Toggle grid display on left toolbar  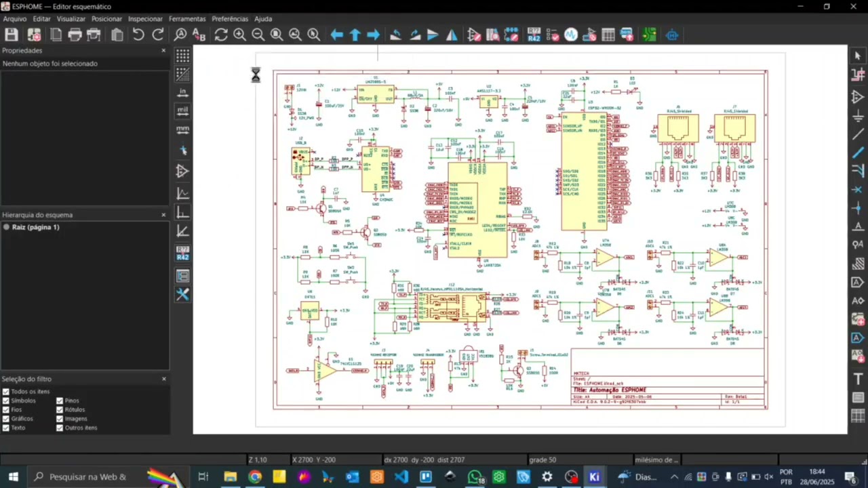(182, 56)
